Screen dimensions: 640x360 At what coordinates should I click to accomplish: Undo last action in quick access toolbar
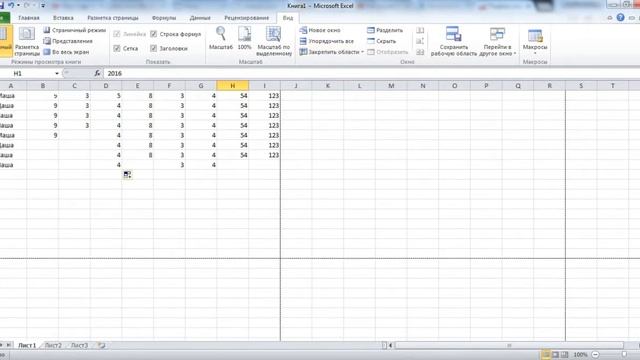pyautogui.click(x=11, y=5)
